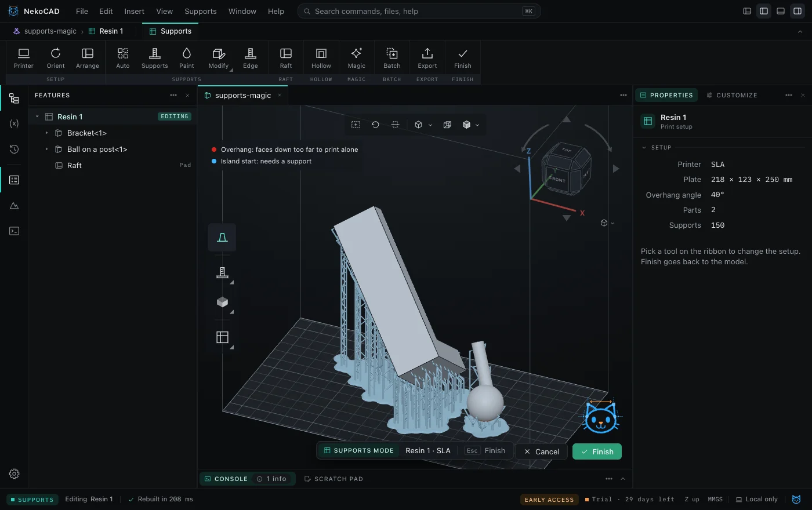Open the Supports menu in menu bar

pos(201,11)
